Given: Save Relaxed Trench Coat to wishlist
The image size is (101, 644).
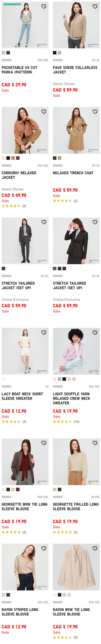Looking at the screenshot, I should [x=95, y=112].
